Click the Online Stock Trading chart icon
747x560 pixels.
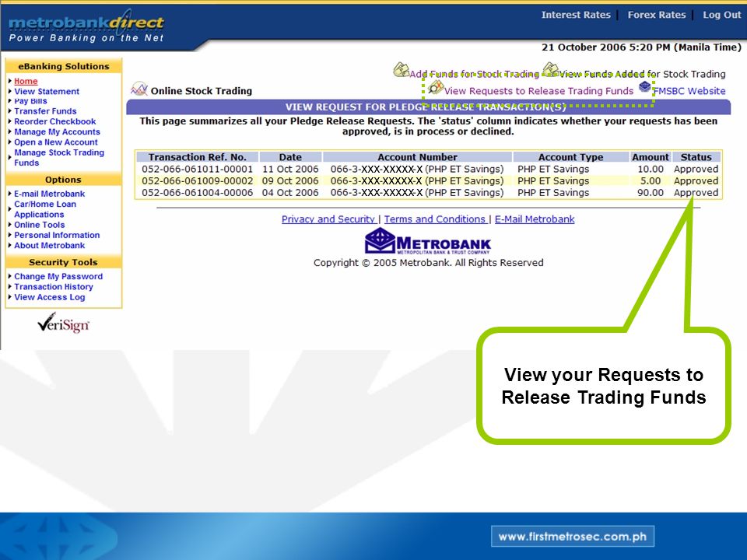tap(139, 89)
